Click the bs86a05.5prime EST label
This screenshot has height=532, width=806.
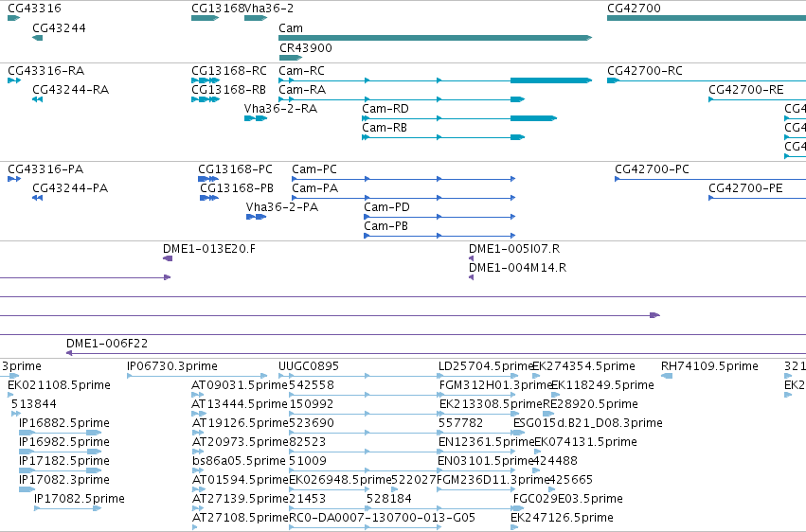(x=239, y=462)
